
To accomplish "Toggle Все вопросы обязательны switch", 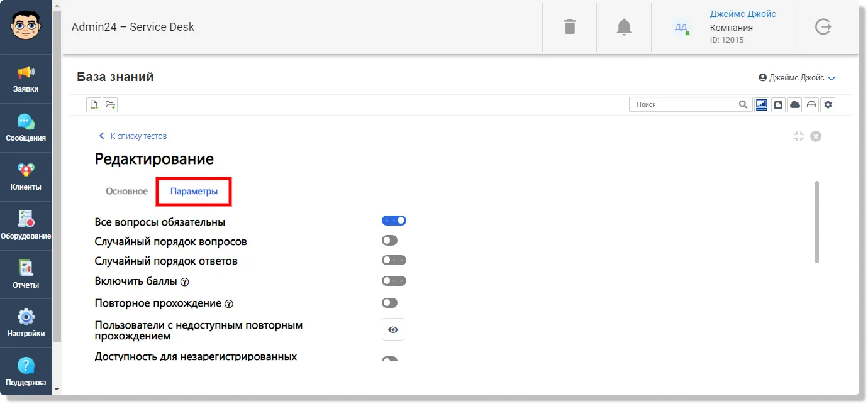I will [394, 221].
